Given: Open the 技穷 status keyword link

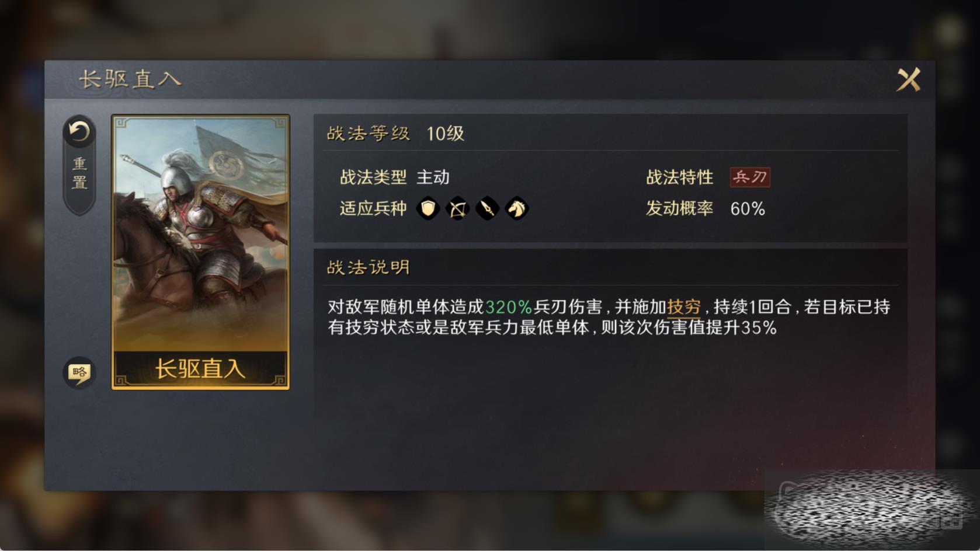Looking at the screenshot, I should click(684, 306).
